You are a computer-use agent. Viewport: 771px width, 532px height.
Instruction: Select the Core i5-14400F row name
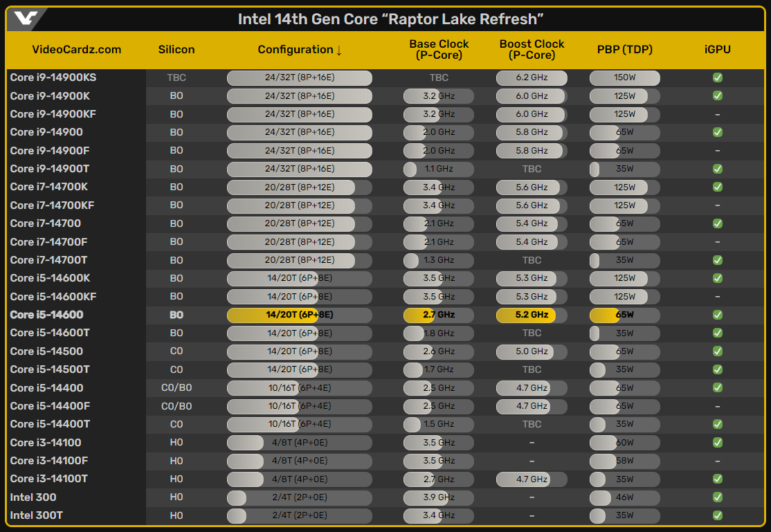pyautogui.click(x=50, y=405)
